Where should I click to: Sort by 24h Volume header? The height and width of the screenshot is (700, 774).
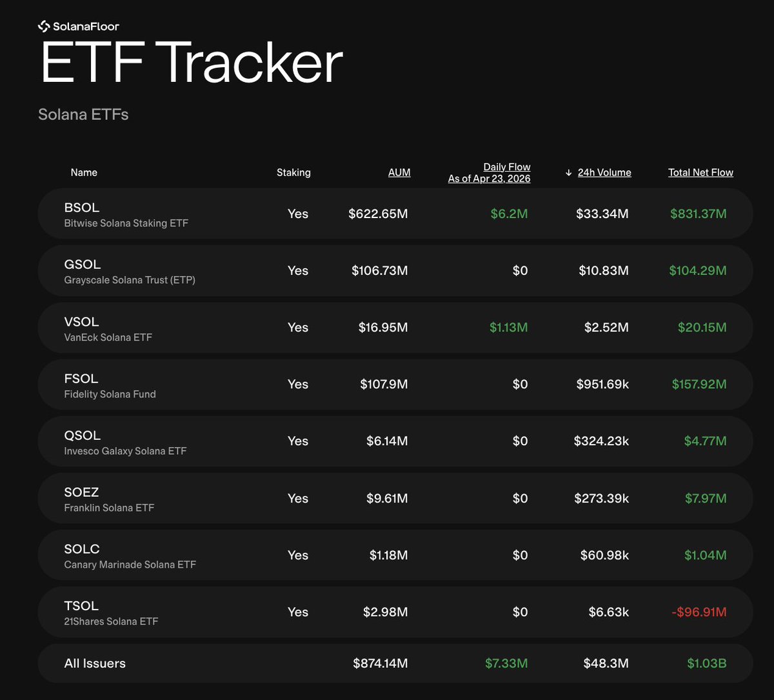click(x=604, y=173)
